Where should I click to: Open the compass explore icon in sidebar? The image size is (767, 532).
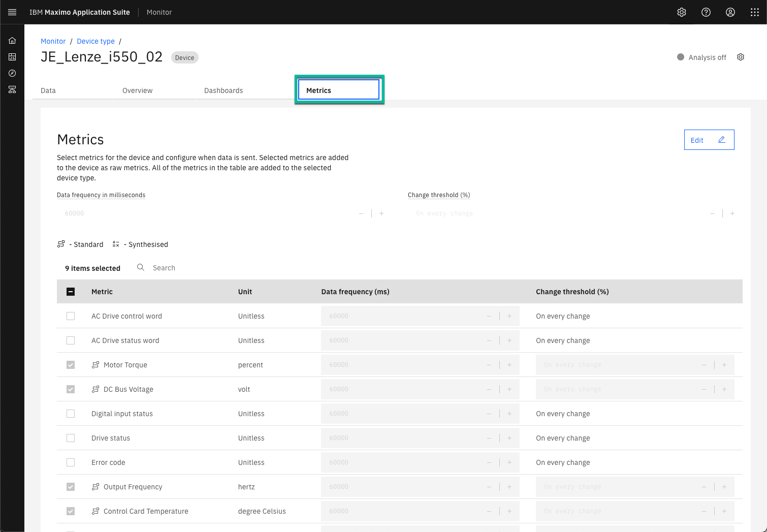coord(12,73)
